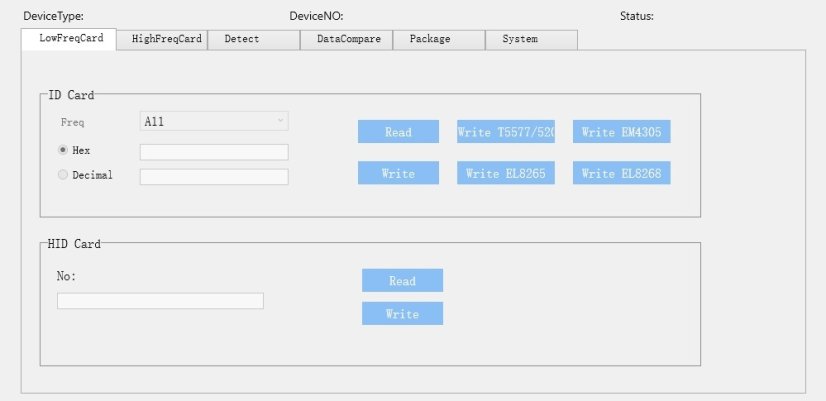
Task: Open the Detect tab
Action: click(x=253, y=39)
